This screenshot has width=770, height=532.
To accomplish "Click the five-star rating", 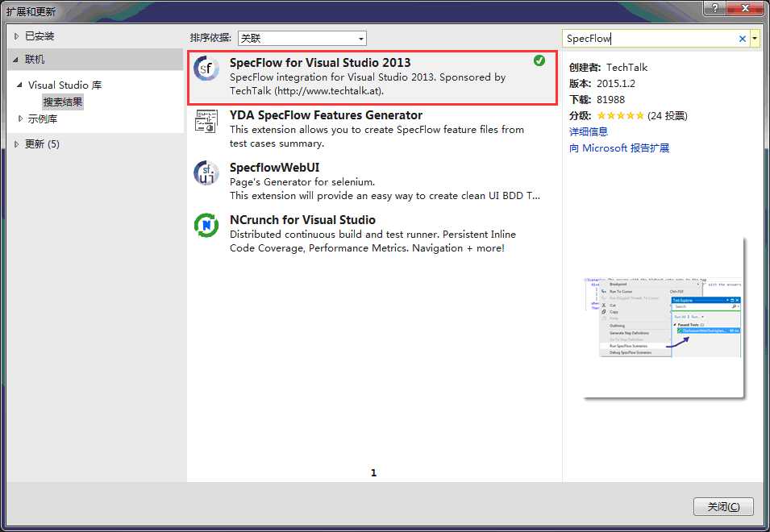I will pyautogui.click(x=620, y=116).
